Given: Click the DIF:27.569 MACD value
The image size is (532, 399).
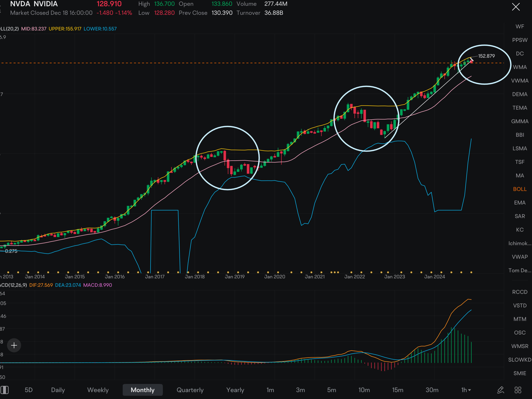Looking at the screenshot, I should [x=41, y=285].
